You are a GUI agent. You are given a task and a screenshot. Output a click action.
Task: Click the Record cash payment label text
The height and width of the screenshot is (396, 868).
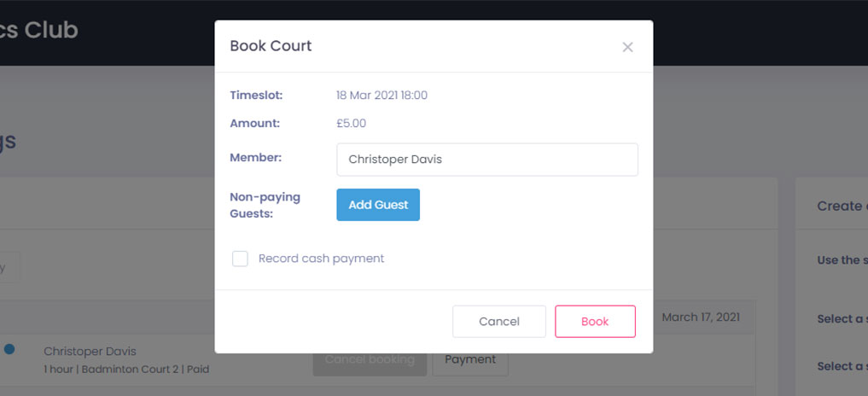pos(321,259)
